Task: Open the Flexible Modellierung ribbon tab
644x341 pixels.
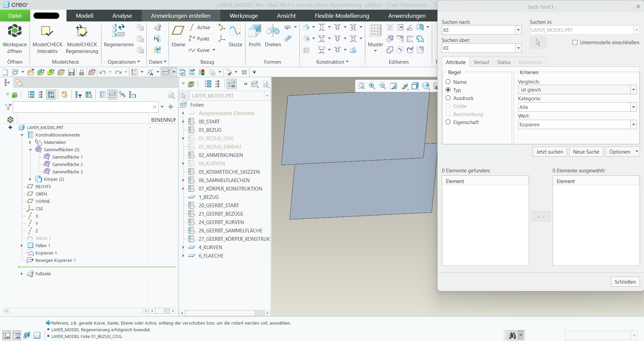Action: click(342, 16)
